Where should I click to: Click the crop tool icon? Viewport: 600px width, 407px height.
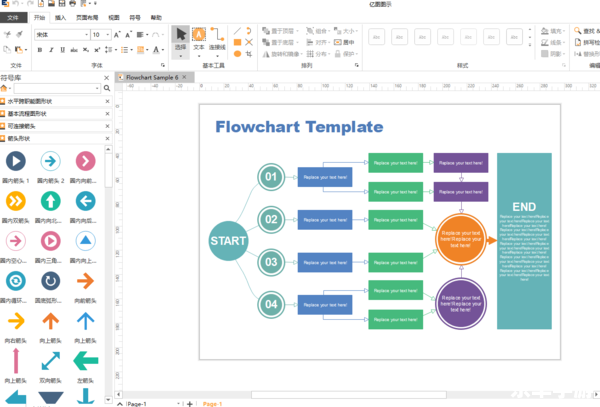point(249,54)
